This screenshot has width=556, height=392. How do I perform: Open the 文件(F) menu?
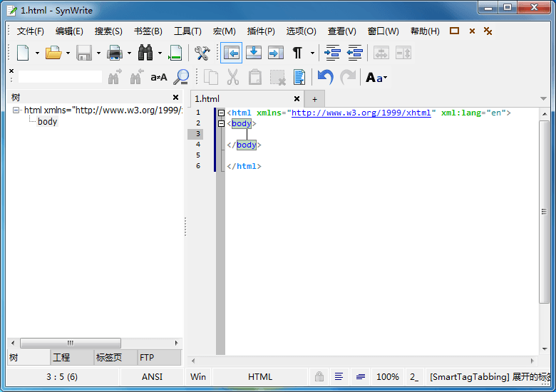pos(31,31)
